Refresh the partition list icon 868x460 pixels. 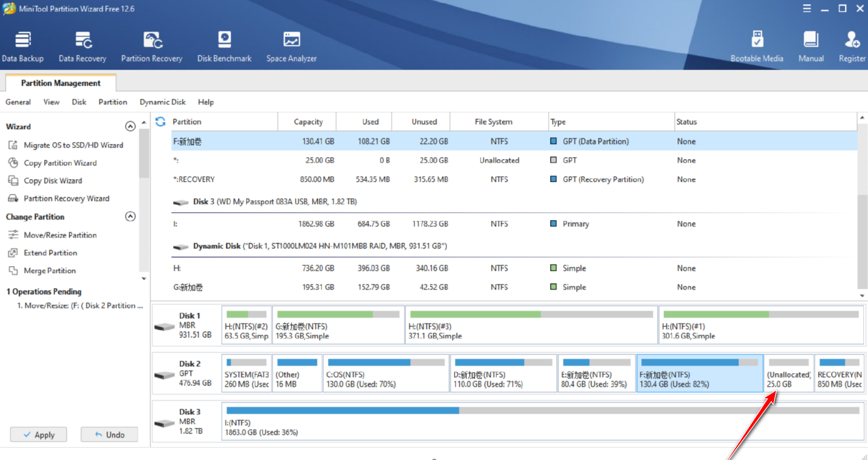(x=160, y=121)
